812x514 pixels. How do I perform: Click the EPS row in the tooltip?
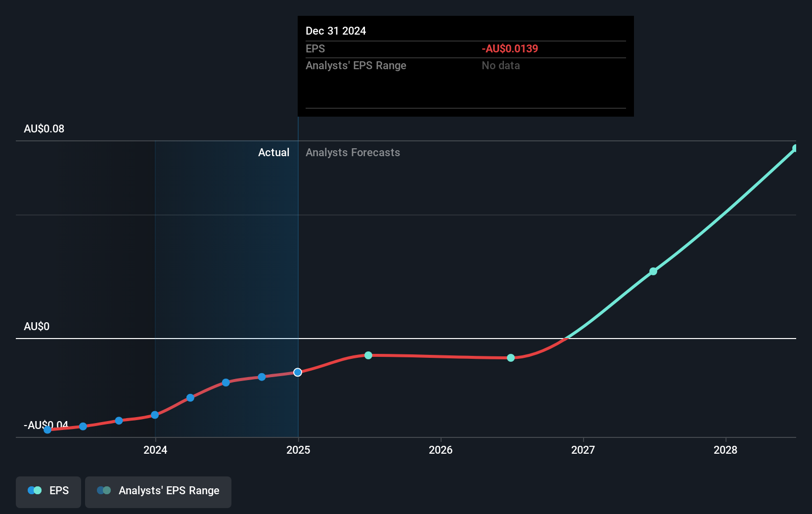click(465, 48)
